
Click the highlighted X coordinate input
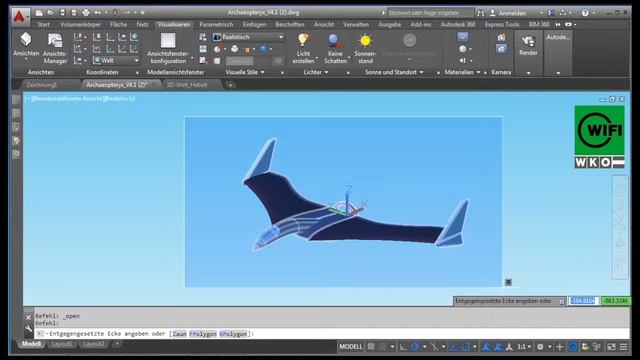pos(583,301)
